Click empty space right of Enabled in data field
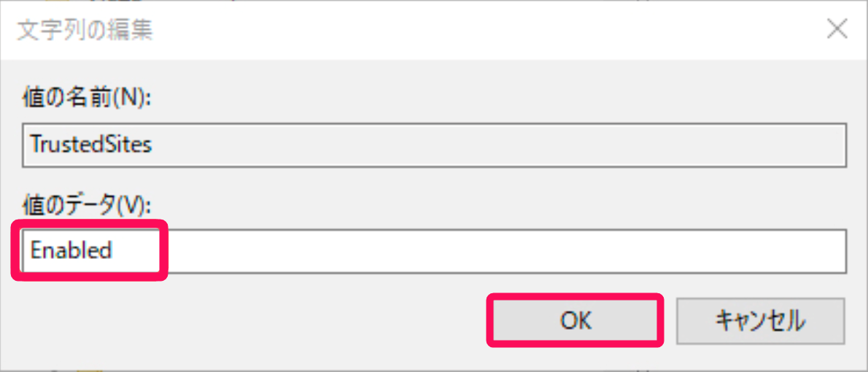868x372 pixels. point(476,251)
